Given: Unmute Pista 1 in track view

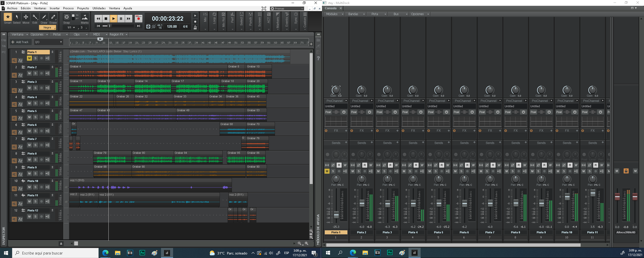Looking at the screenshot, I should pyautogui.click(x=29, y=58).
